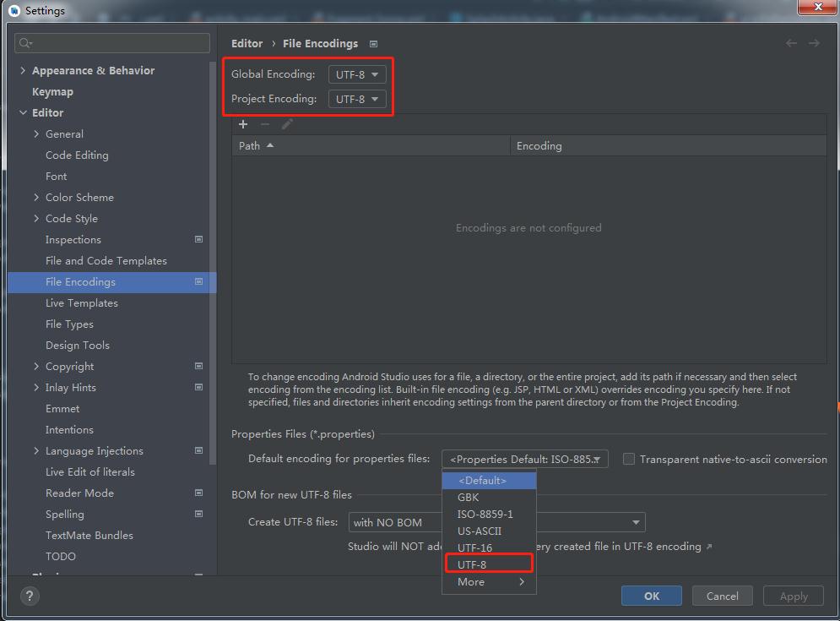Viewport: 840px width, 621px height.
Task: Open File and Code Templates settings
Action: pos(106,260)
